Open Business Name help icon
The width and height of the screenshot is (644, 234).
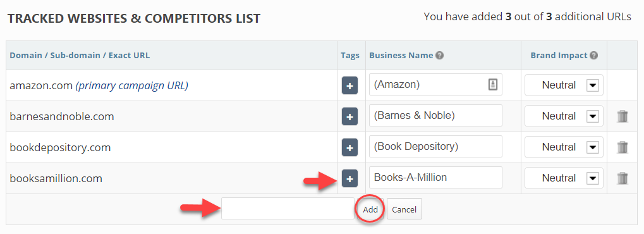click(x=439, y=56)
